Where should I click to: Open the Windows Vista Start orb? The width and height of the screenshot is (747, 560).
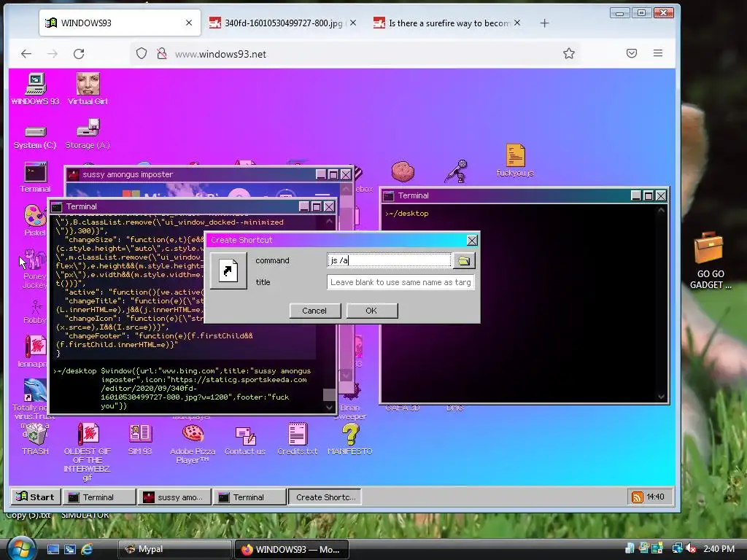(21, 548)
